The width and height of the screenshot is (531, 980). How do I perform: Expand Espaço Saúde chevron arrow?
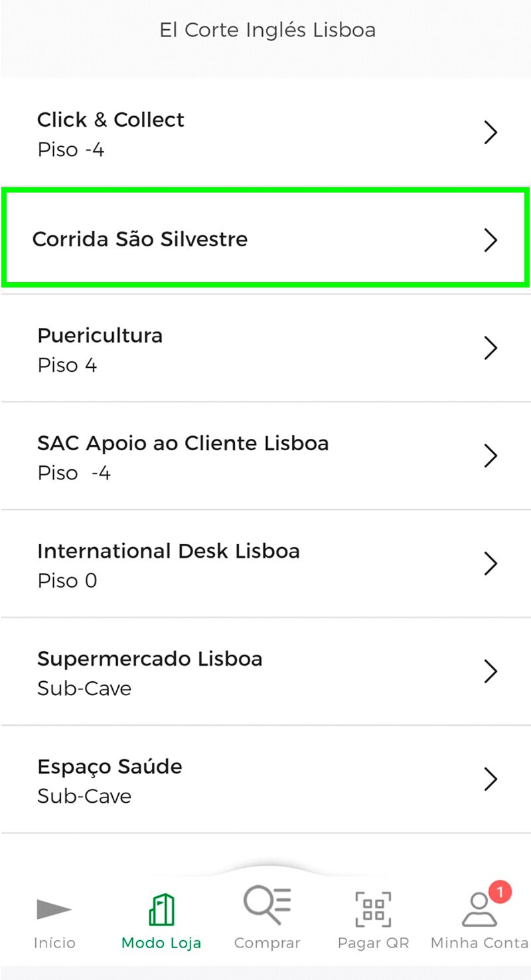click(x=491, y=779)
